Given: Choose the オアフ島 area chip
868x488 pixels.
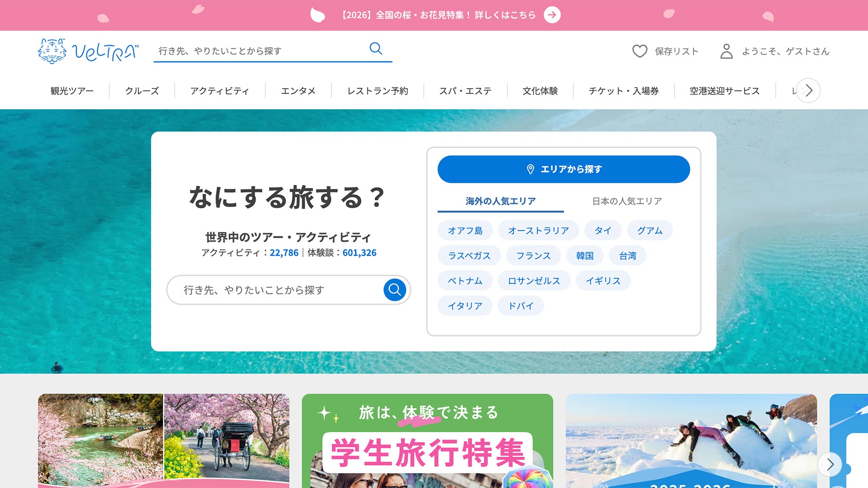Looking at the screenshot, I should 465,230.
